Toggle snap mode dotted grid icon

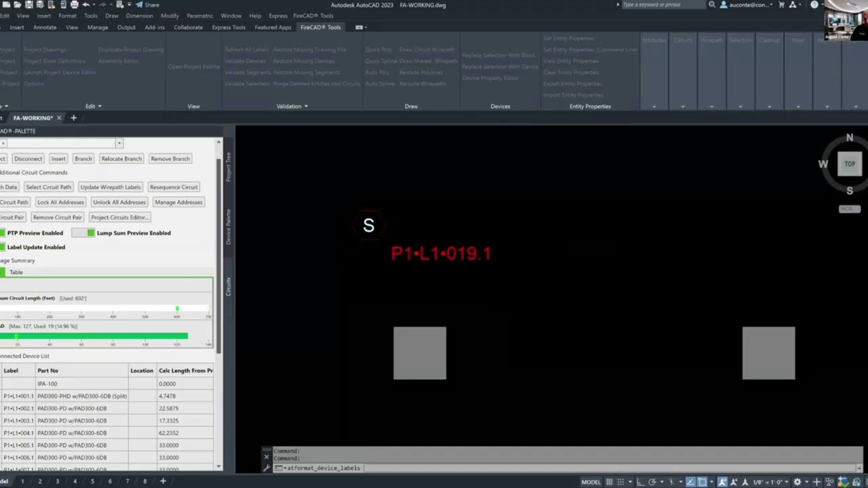(620, 482)
